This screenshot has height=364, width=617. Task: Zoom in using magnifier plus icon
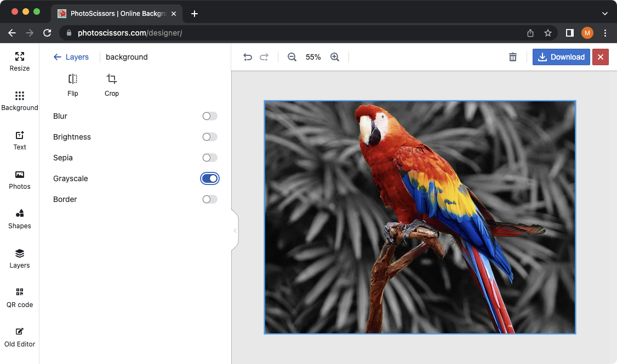point(335,57)
